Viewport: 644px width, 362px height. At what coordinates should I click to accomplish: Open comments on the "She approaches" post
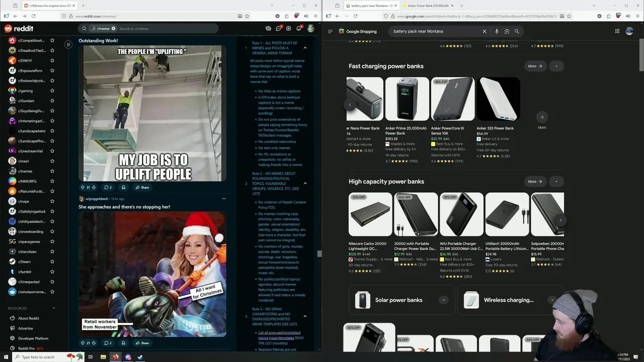click(x=108, y=343)
